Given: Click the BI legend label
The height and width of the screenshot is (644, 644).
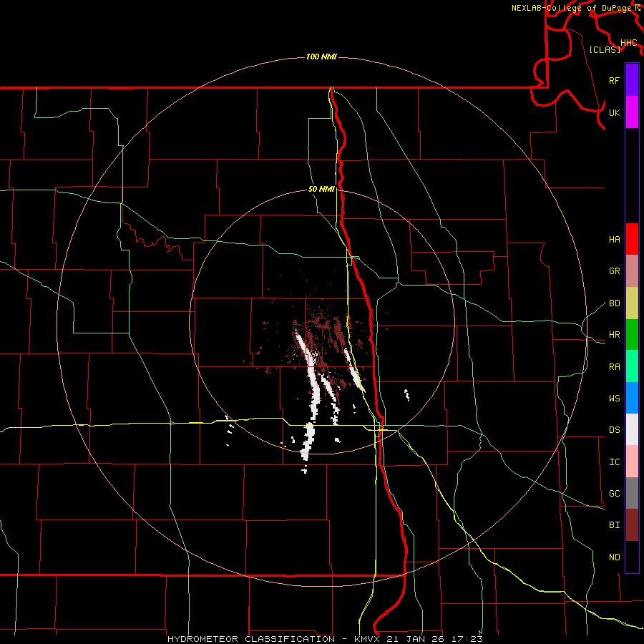Looking at the screenshot, I should [x=614, y=525].
